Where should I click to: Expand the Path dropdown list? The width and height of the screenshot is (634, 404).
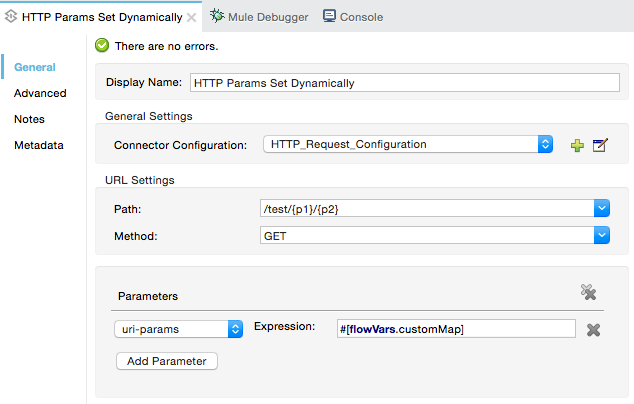click(601, 208)
